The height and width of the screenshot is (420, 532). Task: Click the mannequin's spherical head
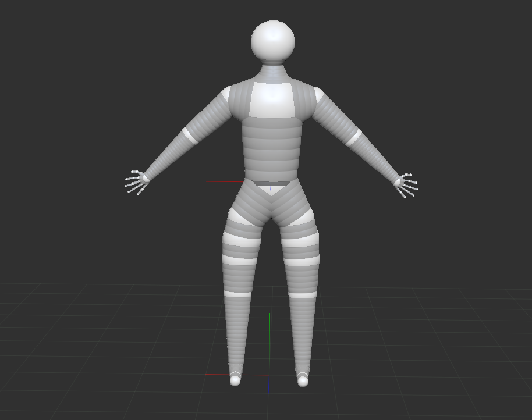(x=272, y=41)
